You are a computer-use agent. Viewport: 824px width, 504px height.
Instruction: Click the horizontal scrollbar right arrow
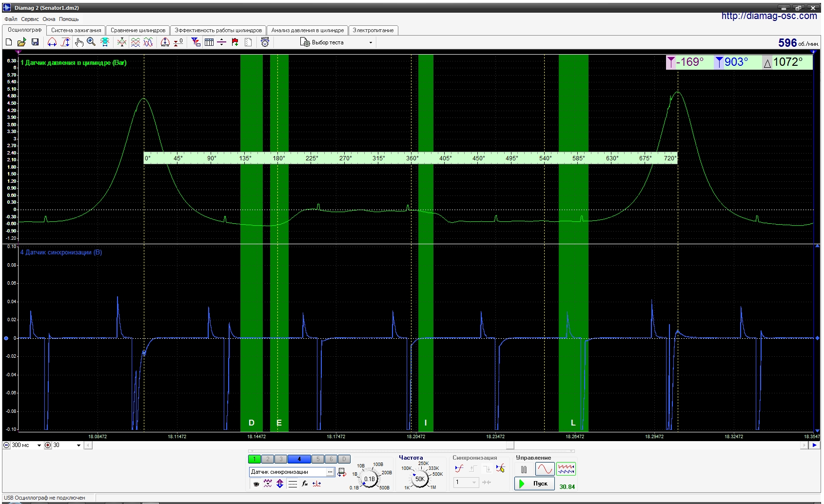[804, 445]
